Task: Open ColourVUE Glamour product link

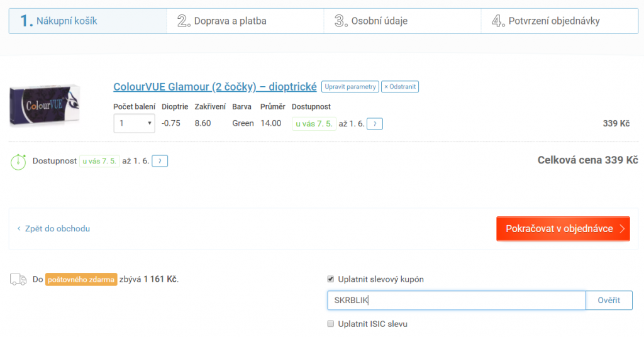Action: click(215, 87)
